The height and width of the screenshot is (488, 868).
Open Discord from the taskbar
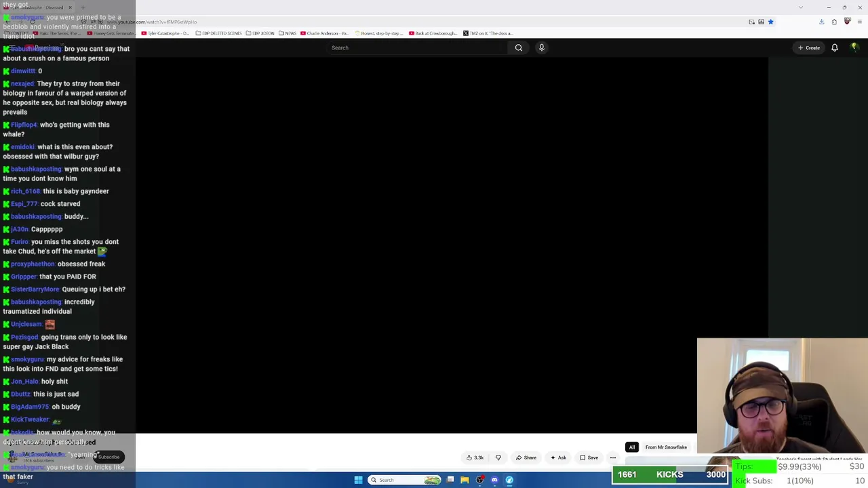(x=494, y=480)
